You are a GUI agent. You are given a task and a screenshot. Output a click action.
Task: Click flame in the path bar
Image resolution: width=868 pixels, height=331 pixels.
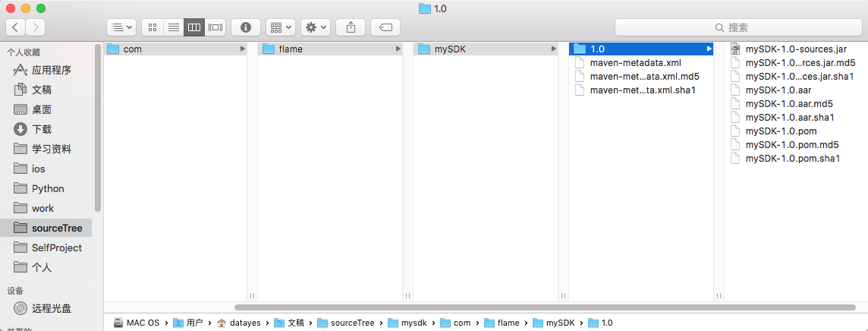(x=502, y=323)
